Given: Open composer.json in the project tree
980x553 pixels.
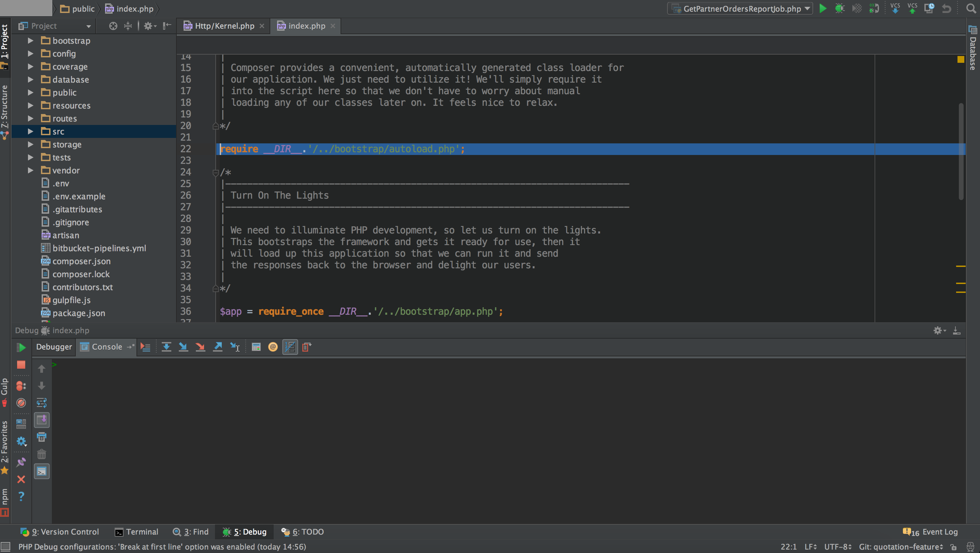Looking at the screenshot, I should pos(82,261).
